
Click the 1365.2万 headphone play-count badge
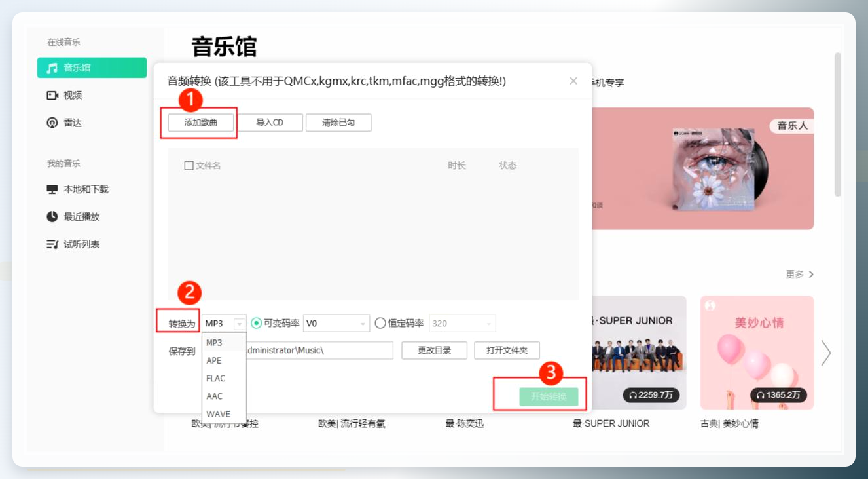(x=778, y=395)
